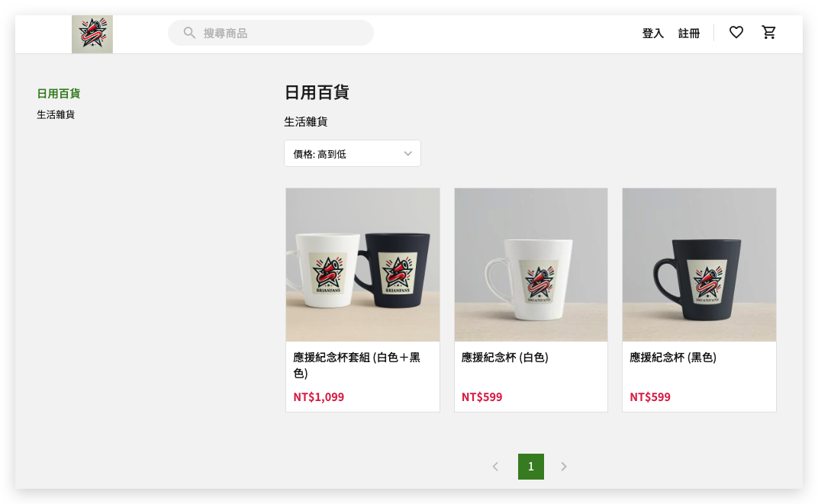This screenshot has height=504, width=818.
Task: Open the wishlist heart icon
Action: tap(736, 32)
